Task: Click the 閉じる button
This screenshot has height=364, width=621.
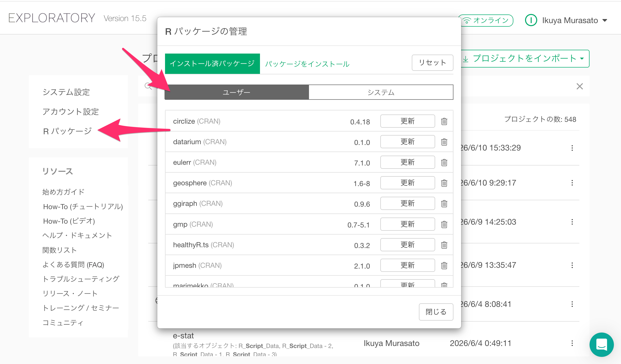Action: pos(436,312)
